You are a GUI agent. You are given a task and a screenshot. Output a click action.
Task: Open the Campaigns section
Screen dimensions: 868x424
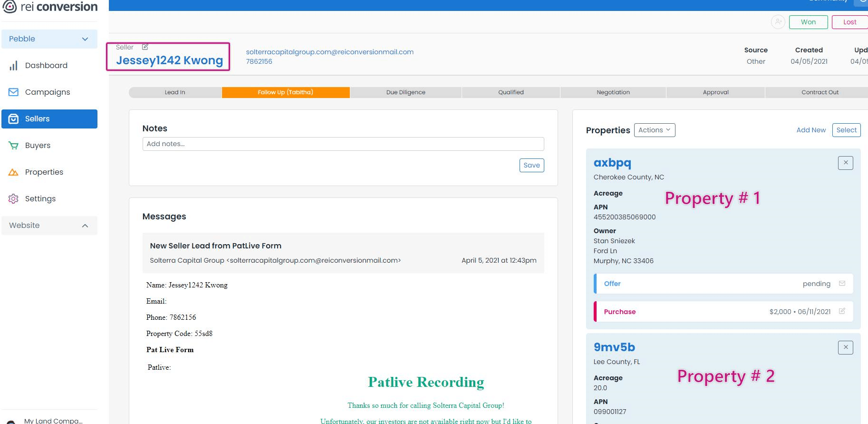(49, 92)
